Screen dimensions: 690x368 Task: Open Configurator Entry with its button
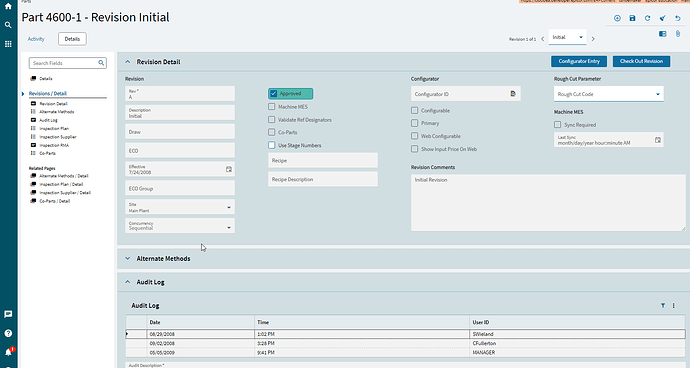pyautogui.click(x=579, y=61)
